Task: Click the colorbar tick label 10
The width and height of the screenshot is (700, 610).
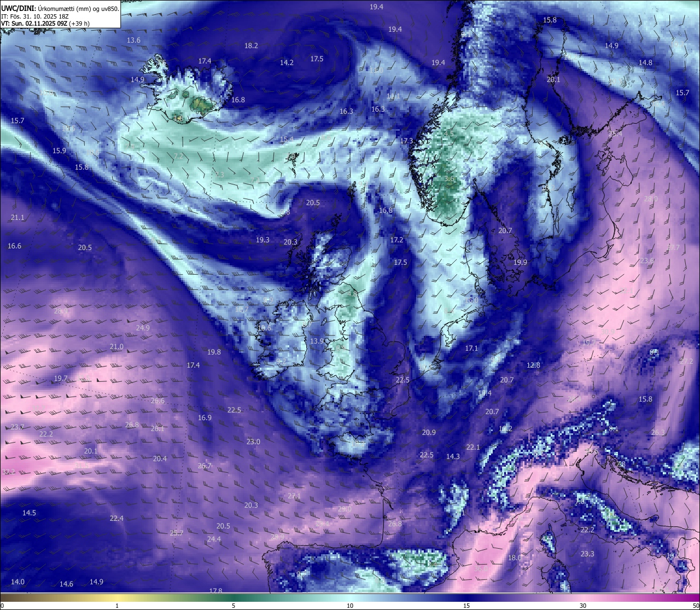Action: [350, 606]
